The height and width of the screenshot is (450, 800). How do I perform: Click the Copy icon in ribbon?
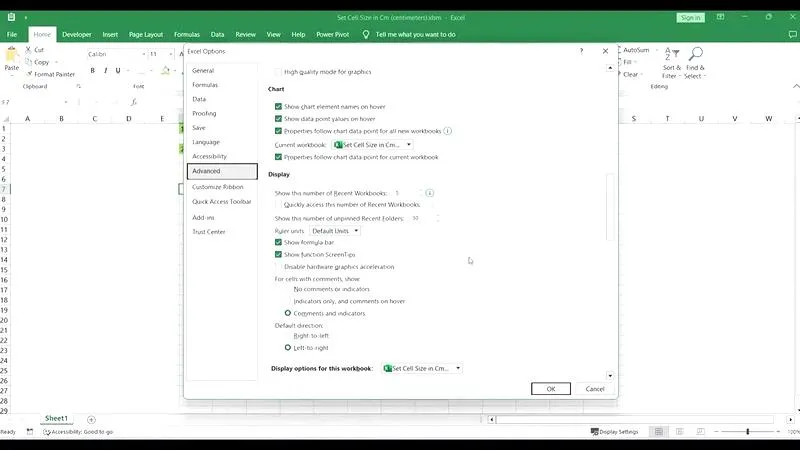pos(29,62)
